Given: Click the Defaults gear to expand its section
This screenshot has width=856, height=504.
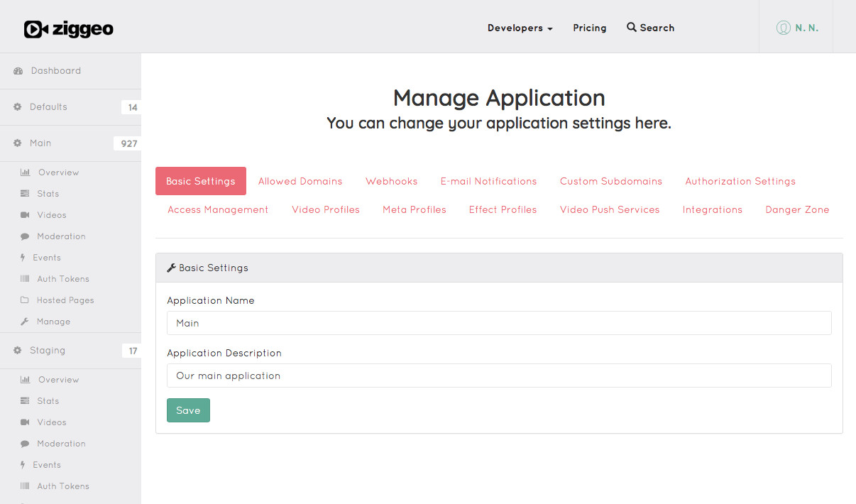Looking at the screenshot, I should pyautogui.click(x=16, y=106).
